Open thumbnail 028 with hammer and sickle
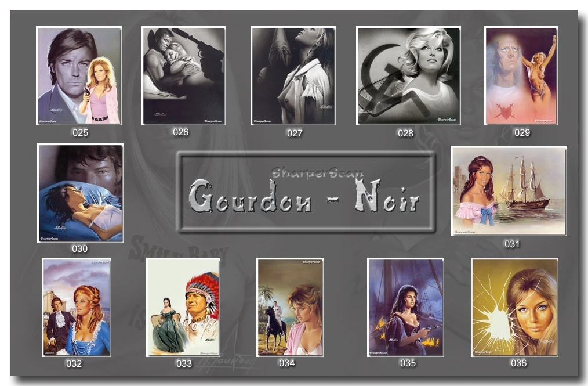588x386 pixels. [x=408, y=75]
